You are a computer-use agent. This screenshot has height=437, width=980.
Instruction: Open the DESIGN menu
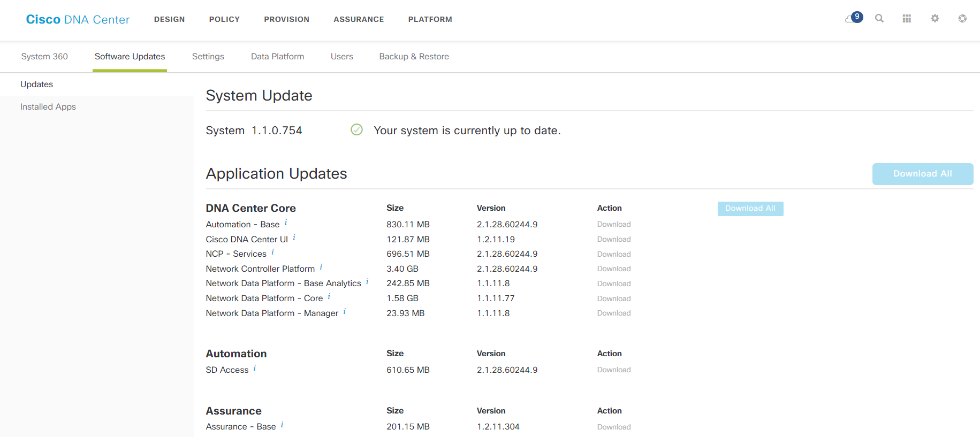pos(170,19)
